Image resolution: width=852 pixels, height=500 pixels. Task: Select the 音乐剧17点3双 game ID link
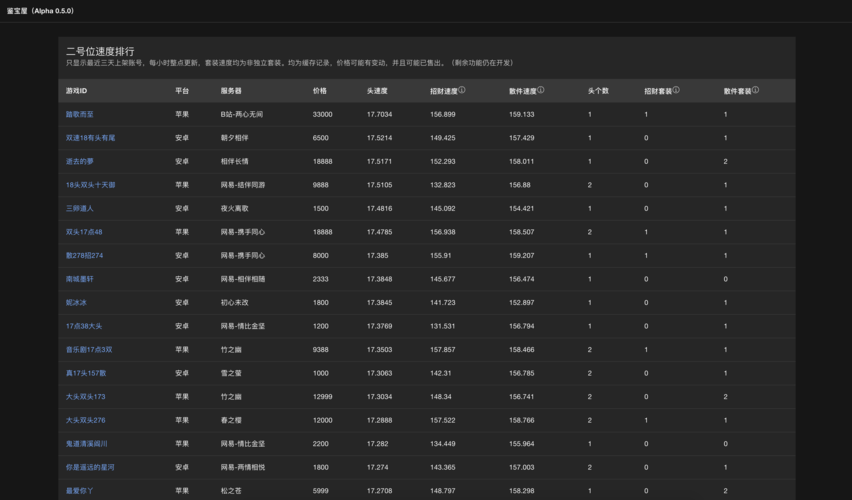[89, 350]
